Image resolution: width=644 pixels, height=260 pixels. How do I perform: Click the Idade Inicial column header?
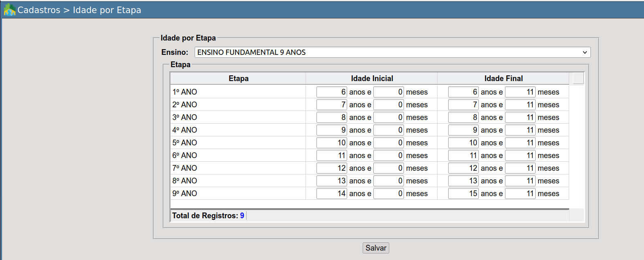372,79
